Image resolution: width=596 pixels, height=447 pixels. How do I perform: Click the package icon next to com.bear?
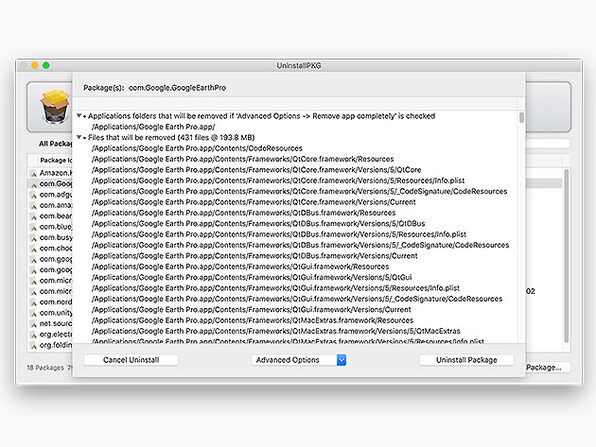coord(34,216)
